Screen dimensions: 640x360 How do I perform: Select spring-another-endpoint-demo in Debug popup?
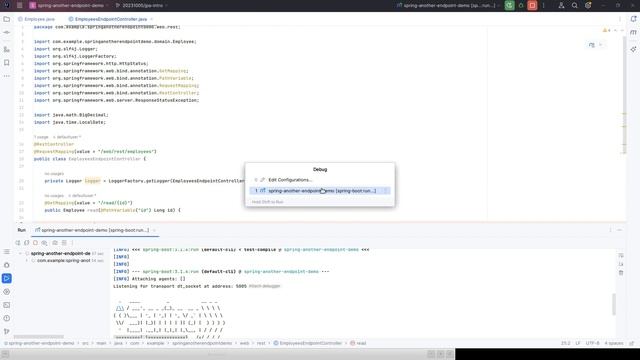320,191
